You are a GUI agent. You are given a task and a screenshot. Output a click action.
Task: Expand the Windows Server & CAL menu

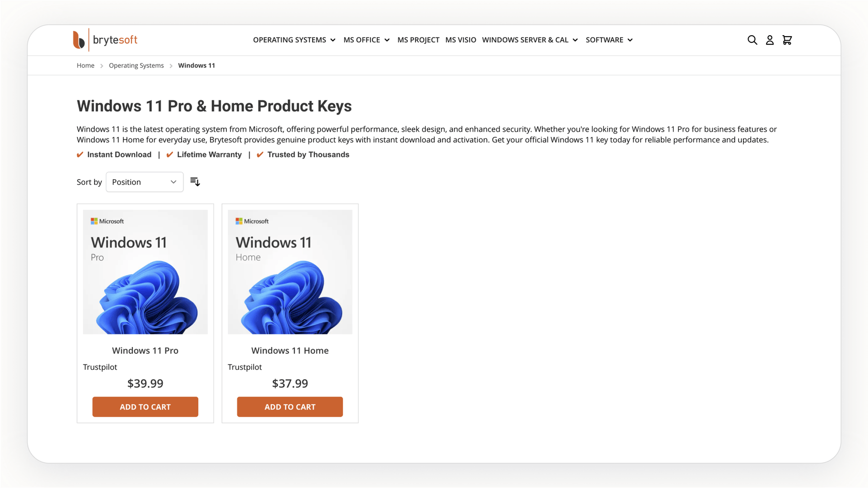tap(530, 40)
